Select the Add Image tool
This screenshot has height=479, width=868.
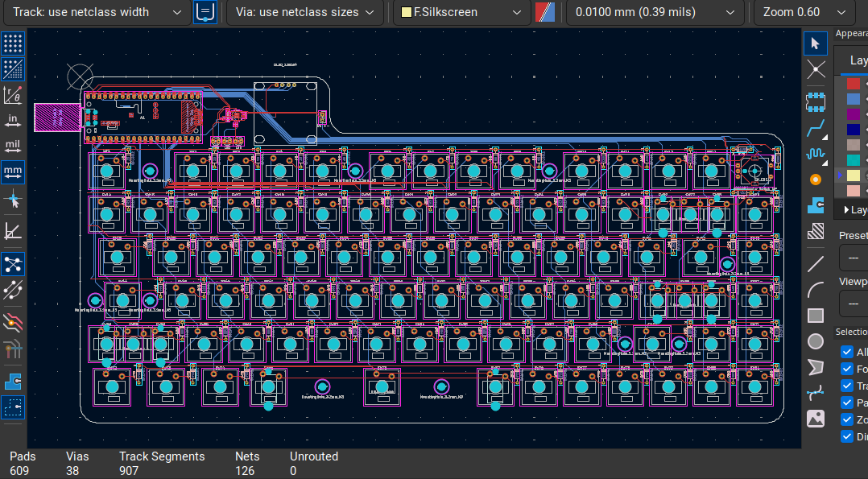click(816, 418)
